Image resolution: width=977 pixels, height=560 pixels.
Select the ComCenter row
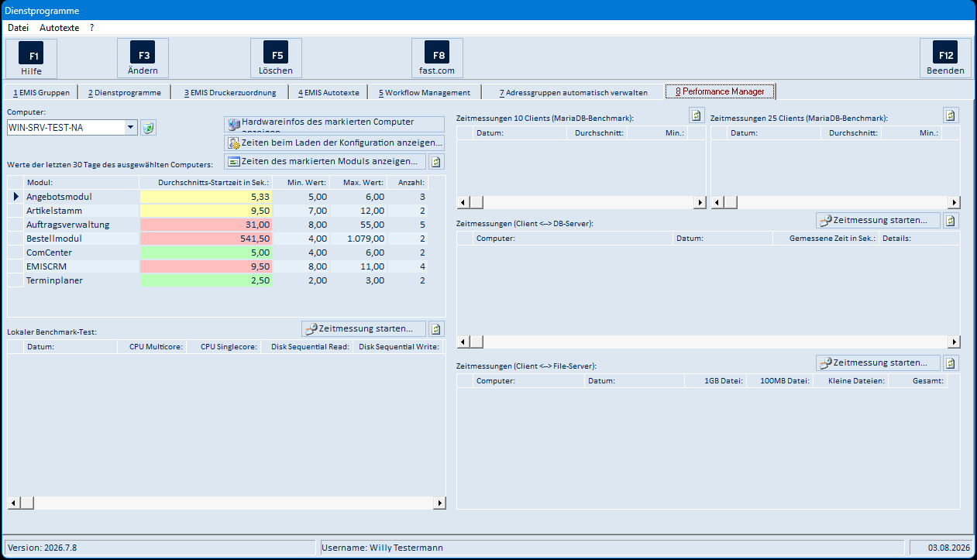217,253
